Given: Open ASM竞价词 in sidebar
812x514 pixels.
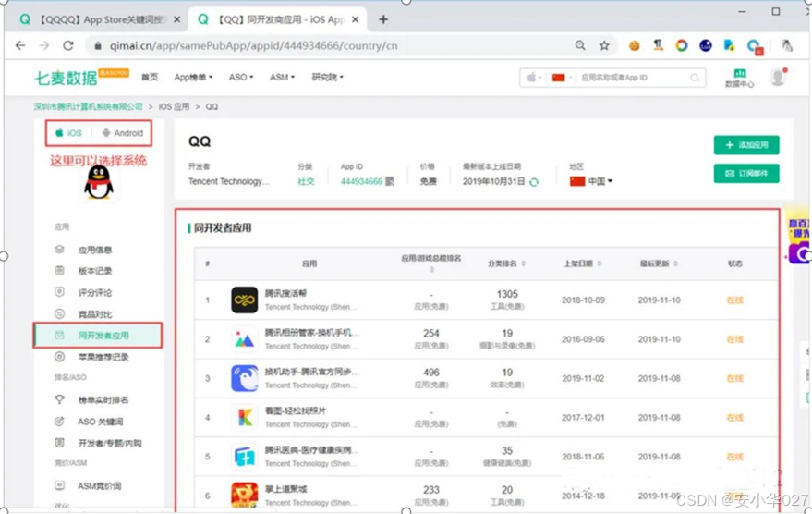Looking at the screenshot, I should click(99, 486).
